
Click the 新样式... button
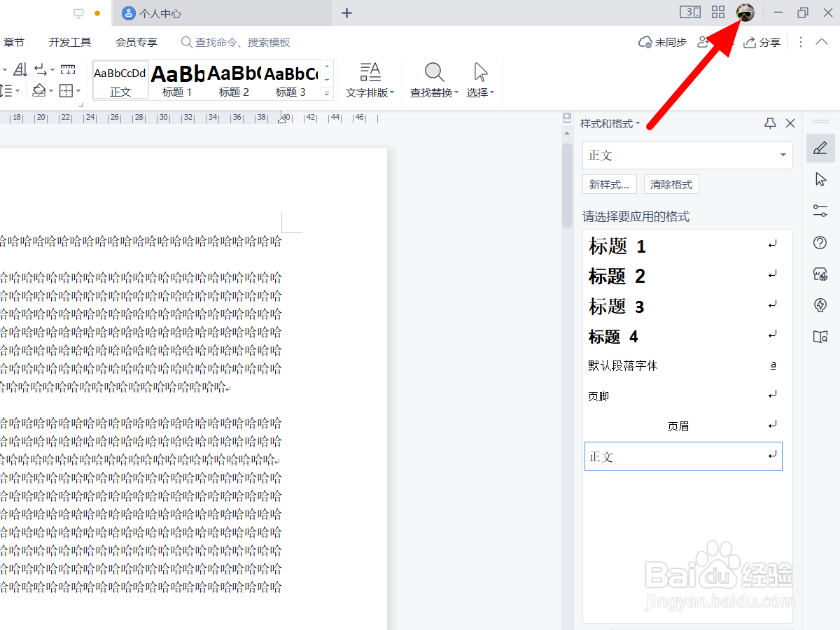click(x=609, y=184)
